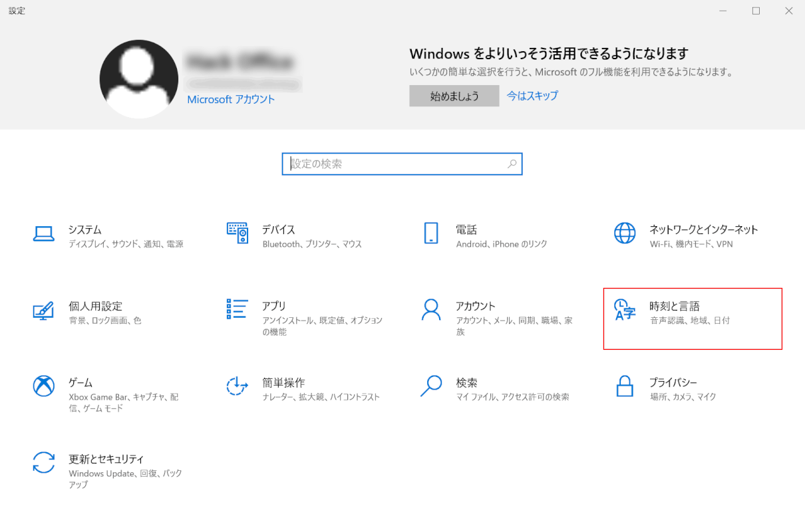Open Devices via keyboard and speaker icon
Image resolution: width=805 pixels, height=532 pixels.
coord(237,233)
